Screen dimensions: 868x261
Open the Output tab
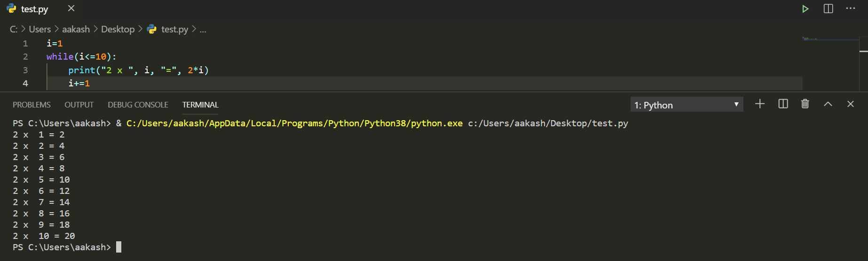coord(79,105)
